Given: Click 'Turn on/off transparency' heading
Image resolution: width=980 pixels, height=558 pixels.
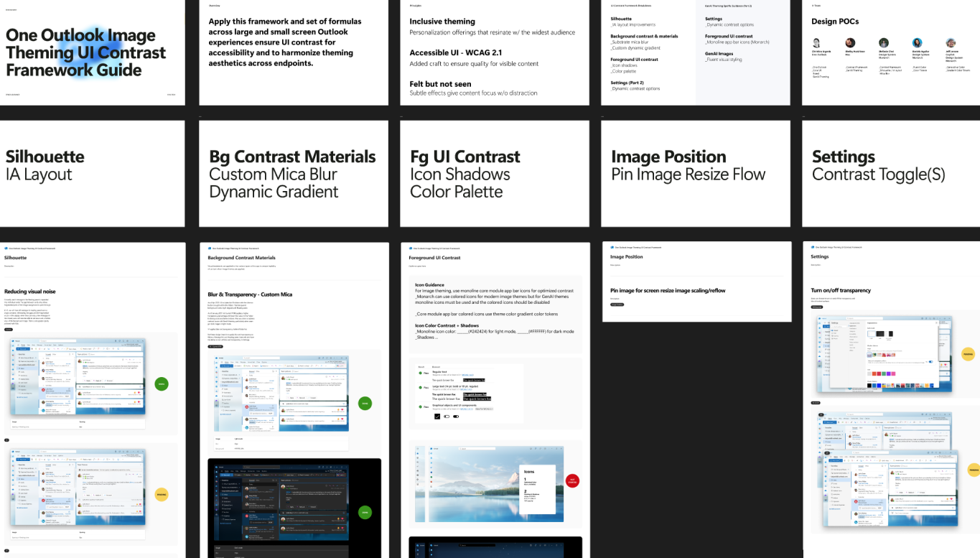Looking at the screenshot, I should [x=841, y=290].
